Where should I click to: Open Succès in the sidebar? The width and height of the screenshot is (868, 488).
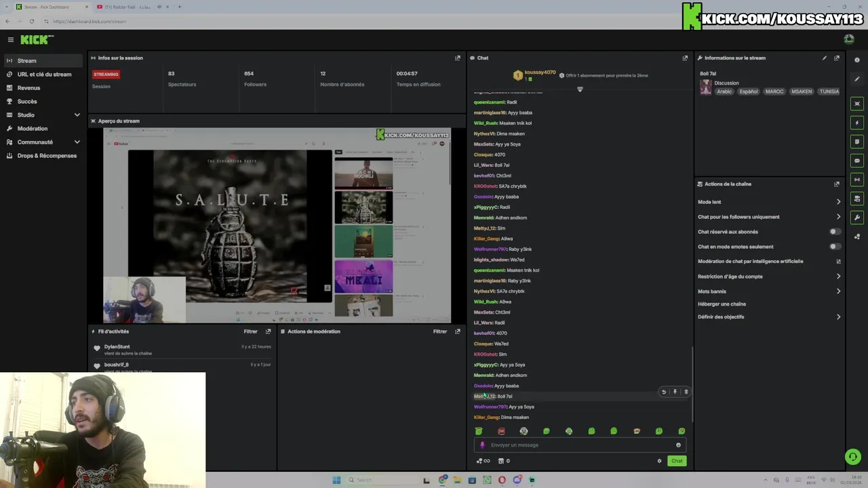[x=43, y=101]
